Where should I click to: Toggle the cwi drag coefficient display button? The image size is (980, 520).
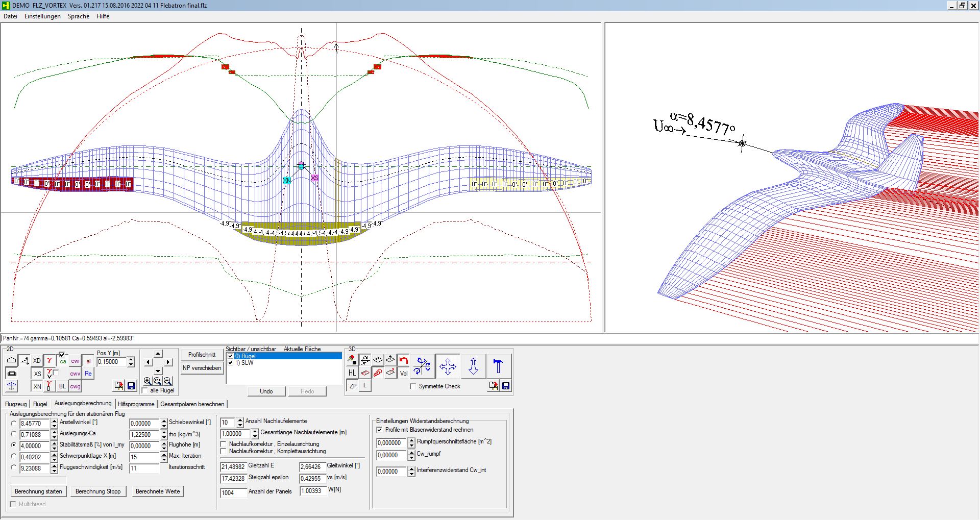(x=75, y=361)
